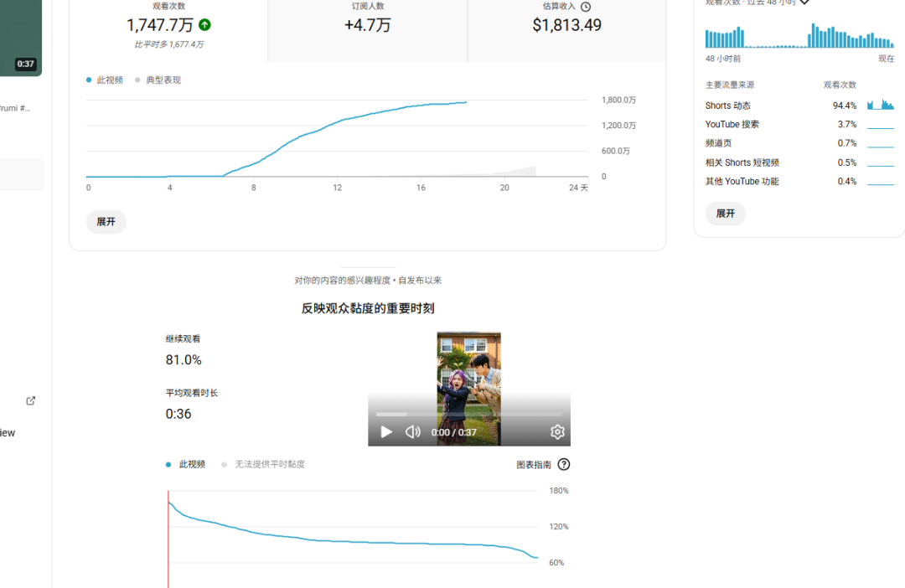Open the 图表指南 help icon
This screenshot has height=588, width=905.
(x=564, y=465)
